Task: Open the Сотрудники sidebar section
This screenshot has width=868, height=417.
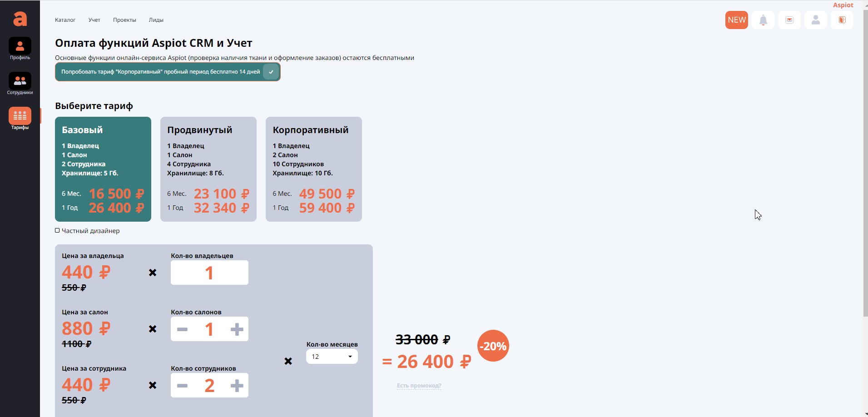Action: click(x=20, y=81)
